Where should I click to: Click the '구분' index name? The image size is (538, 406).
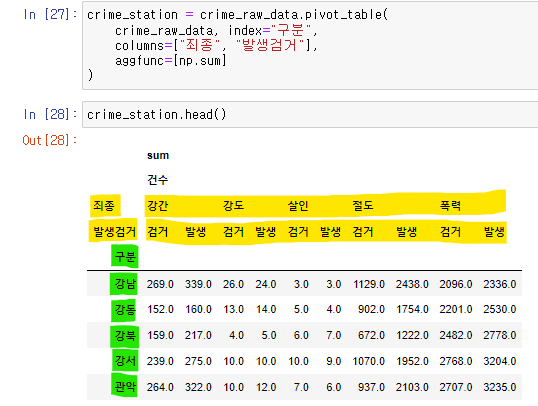coord(125,257)
